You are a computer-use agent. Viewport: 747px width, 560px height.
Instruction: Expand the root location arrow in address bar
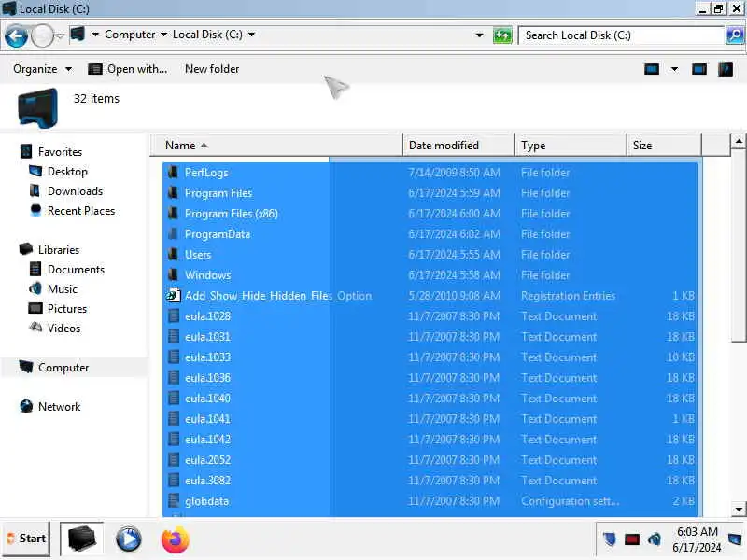tap(95, 35)
